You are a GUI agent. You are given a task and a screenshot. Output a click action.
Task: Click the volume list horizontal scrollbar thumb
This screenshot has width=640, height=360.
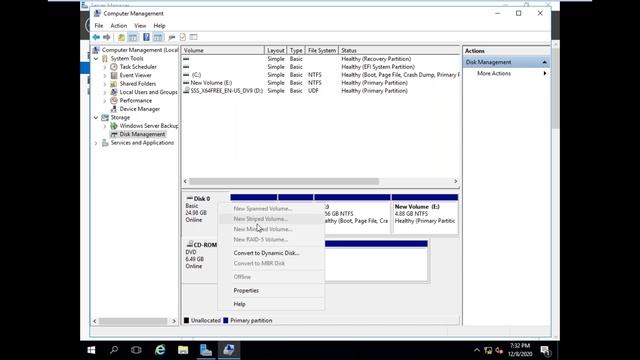pos(284,181)
